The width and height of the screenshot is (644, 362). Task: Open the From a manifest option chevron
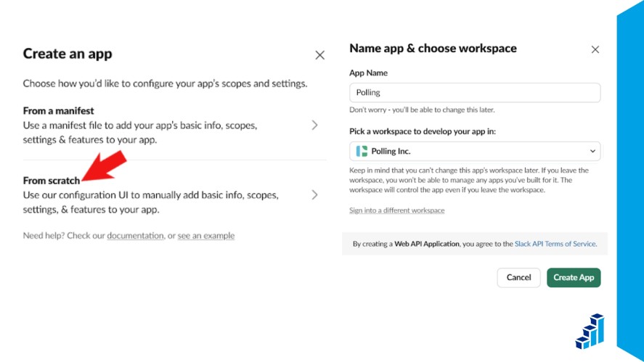[x=314, y=126]
